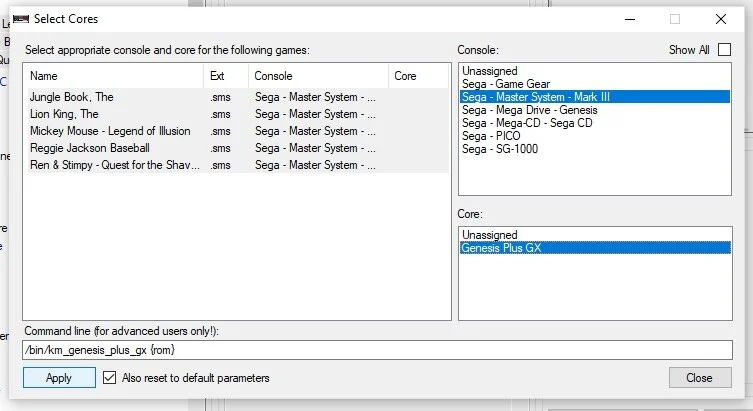Select the Ren & Stimpy game row
Image resolution: width=753 pixels, height=411 pixels.
tap(238, 165)
